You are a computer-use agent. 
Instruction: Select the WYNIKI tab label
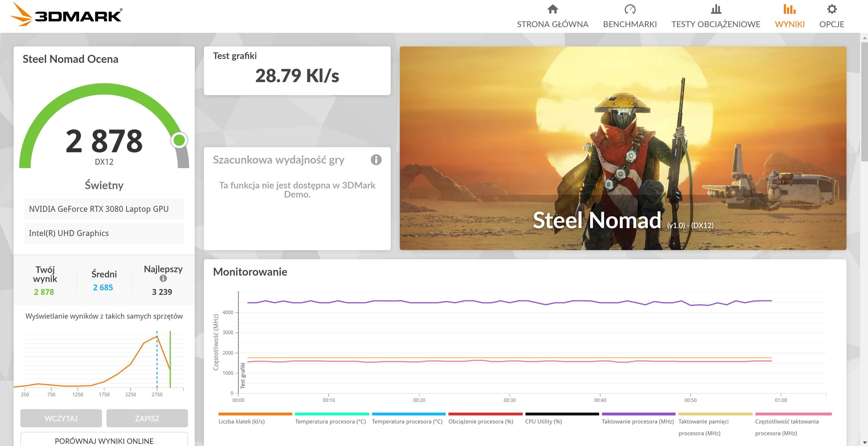[789, 24]
